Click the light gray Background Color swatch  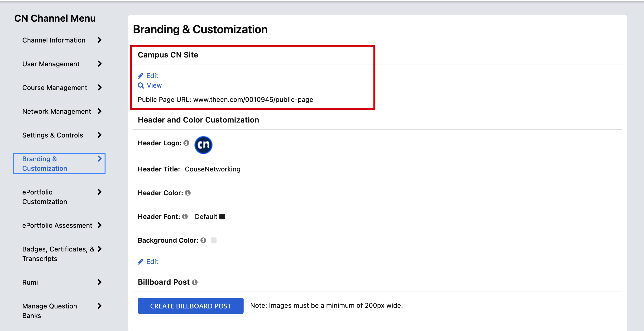(x=213, y=240)
